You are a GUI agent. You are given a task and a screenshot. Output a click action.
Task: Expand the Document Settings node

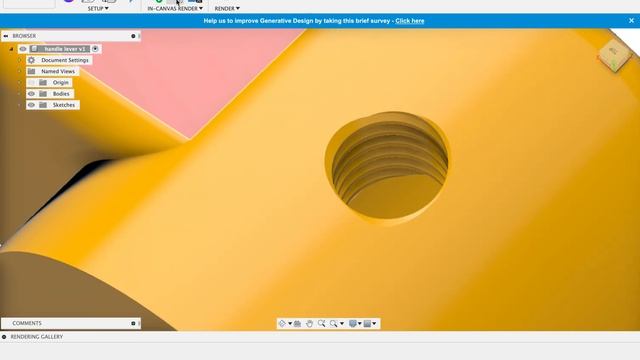pyautogui.click(x=19, y=60)
